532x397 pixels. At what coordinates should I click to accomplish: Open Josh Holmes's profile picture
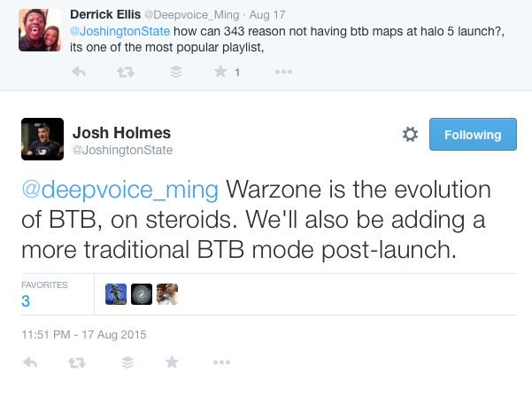(42, 139)
